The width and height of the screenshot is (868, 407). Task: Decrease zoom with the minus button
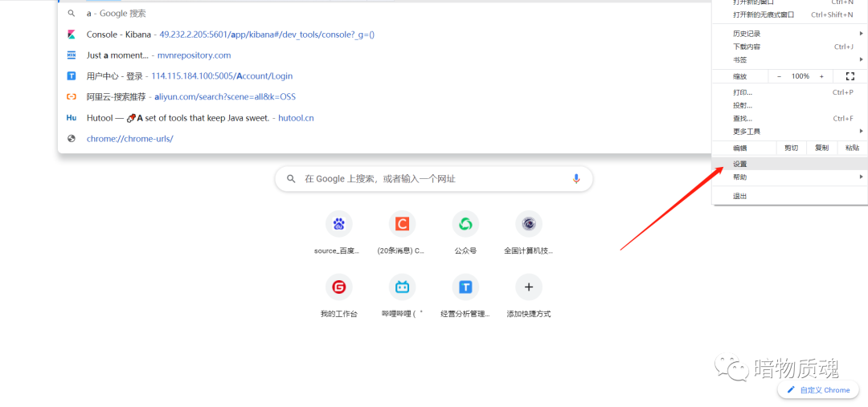(x=780, y=76)
